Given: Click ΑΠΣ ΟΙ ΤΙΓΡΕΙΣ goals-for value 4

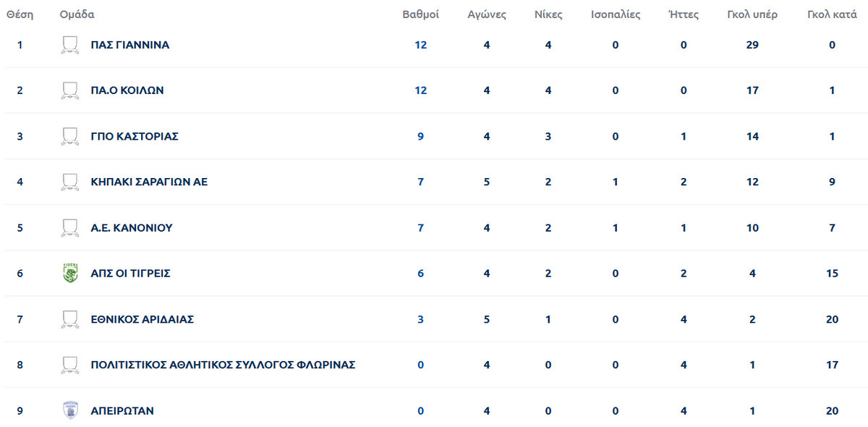Looking at the screenshot, I should [752, 274].
